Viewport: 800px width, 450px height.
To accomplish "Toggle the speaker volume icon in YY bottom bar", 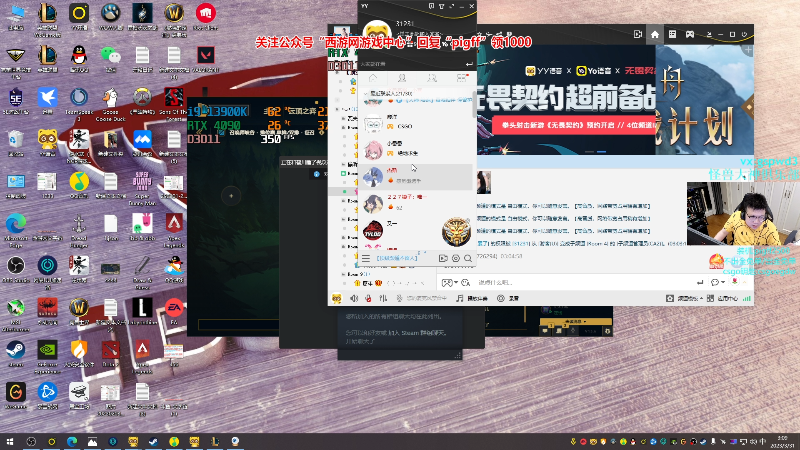I will tap(354, 298).
